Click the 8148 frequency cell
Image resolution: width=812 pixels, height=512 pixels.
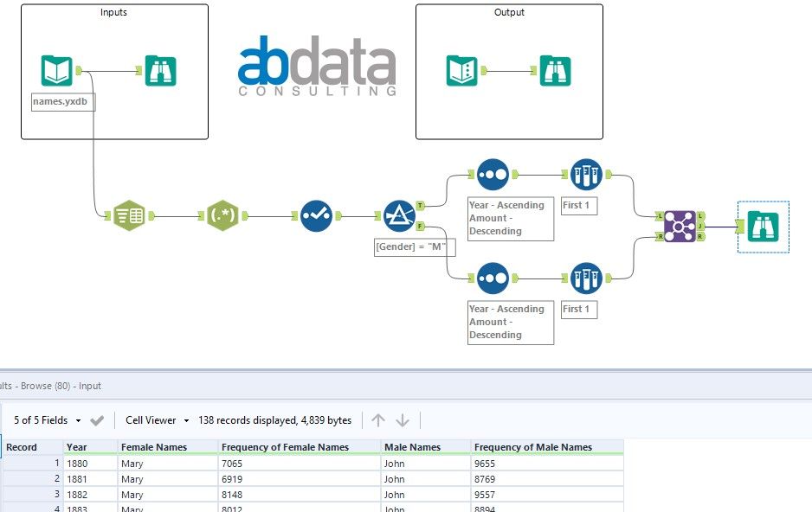(x=300, y=495)
